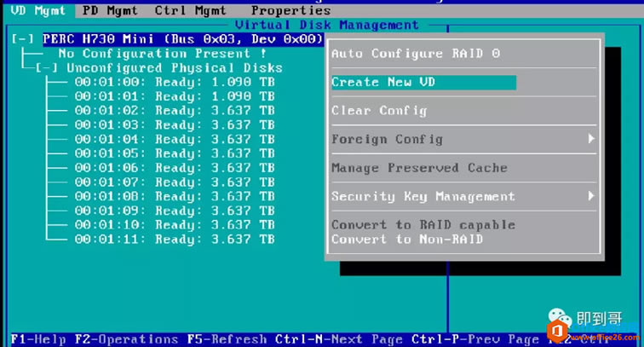Switch to the VD Mgmt tab
Screen dimensions: 644x347
pyautogui.click(x=38, y=11)
